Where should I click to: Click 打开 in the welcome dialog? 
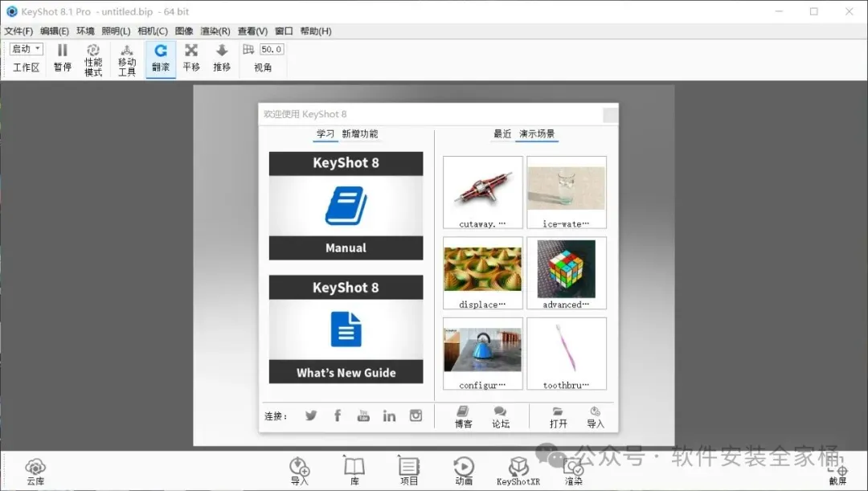558,417
